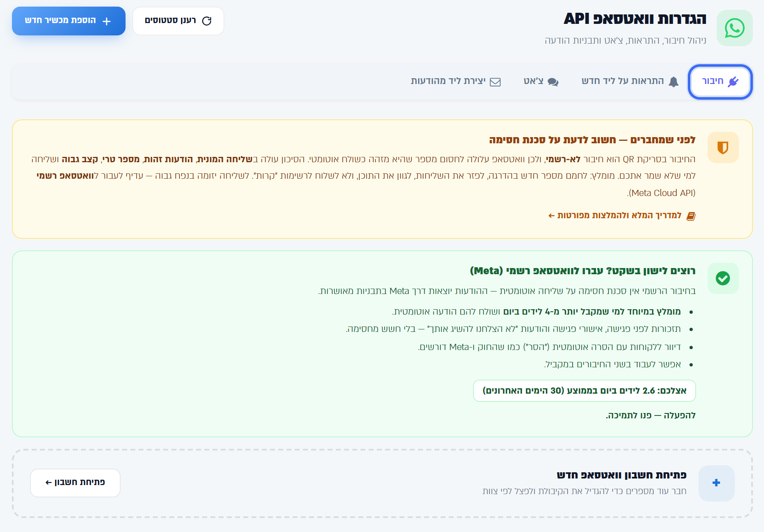Click the heading פתיחת חשבון וואטסאפ חדש
Screen dimensions: 764x532
(x=622, y=475)
